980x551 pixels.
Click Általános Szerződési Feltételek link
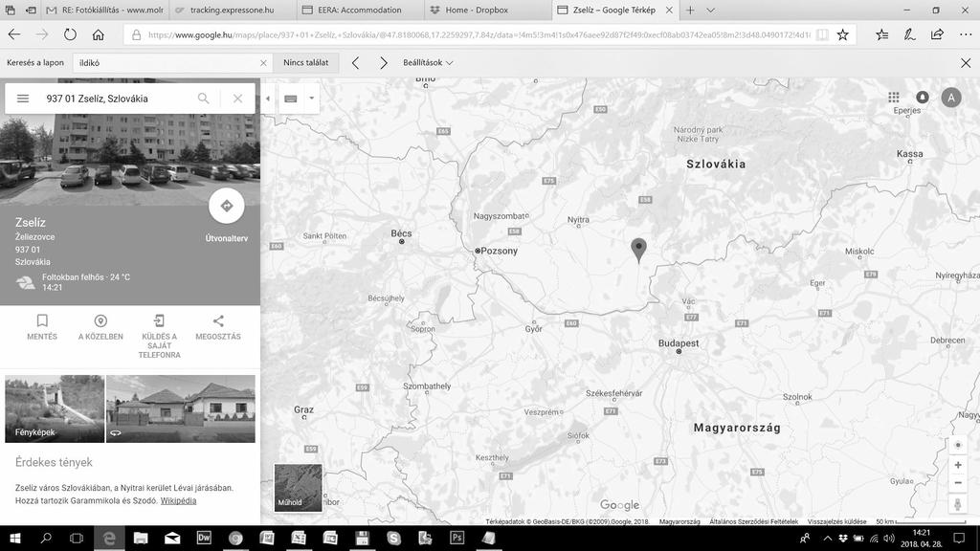pyautogui.click(x=754, y=521)
